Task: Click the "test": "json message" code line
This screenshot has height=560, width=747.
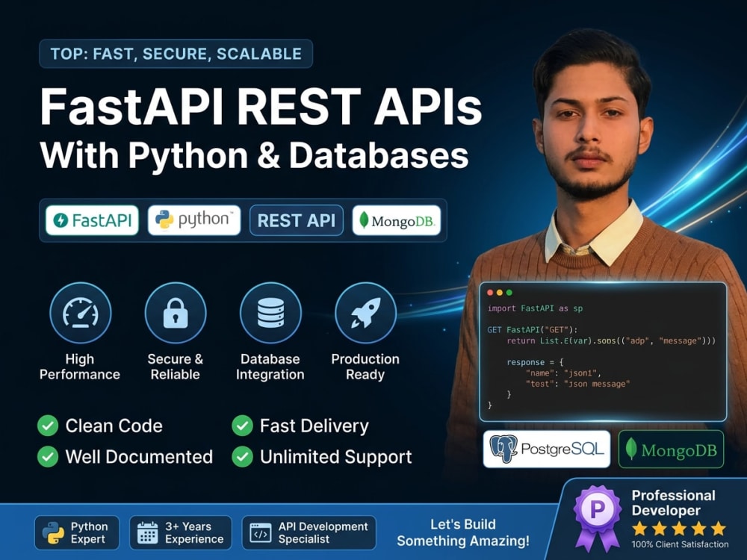Action: pyautogui.click(x=578, y=384)
